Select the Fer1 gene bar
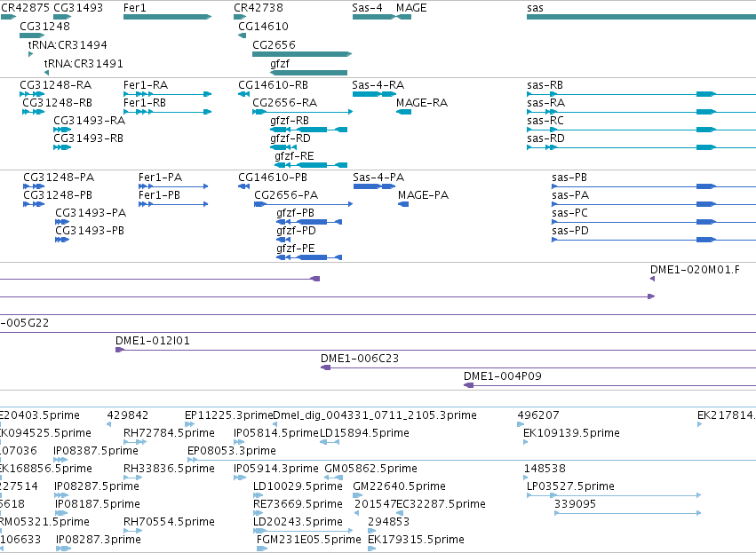756x553 pixels. click(x=167, y=17)
